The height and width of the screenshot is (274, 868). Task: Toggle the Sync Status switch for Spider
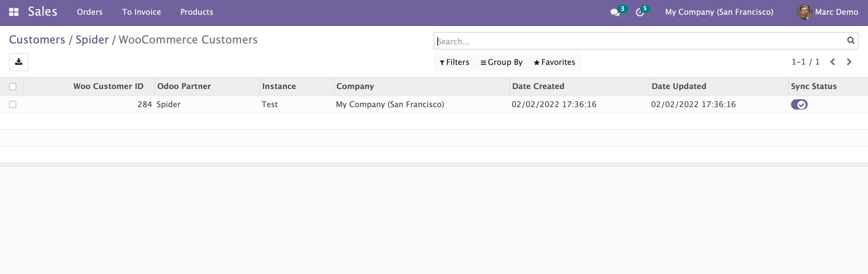(799, 104)
